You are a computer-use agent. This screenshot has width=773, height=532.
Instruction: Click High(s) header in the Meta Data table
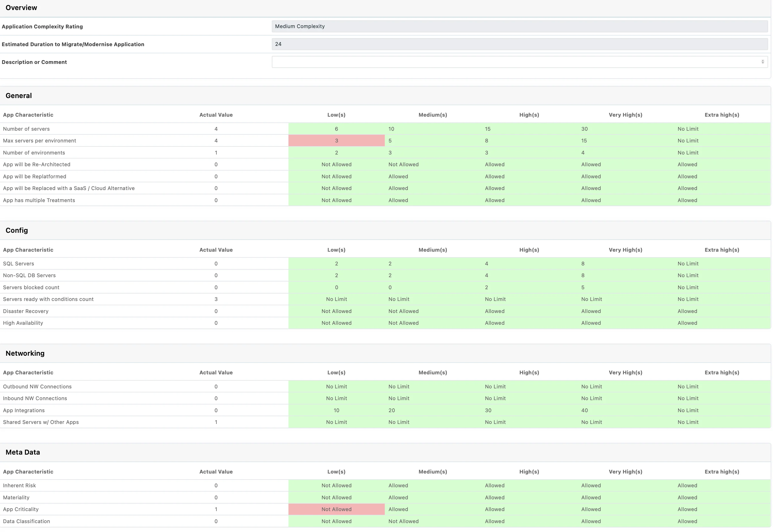[529, 472]
